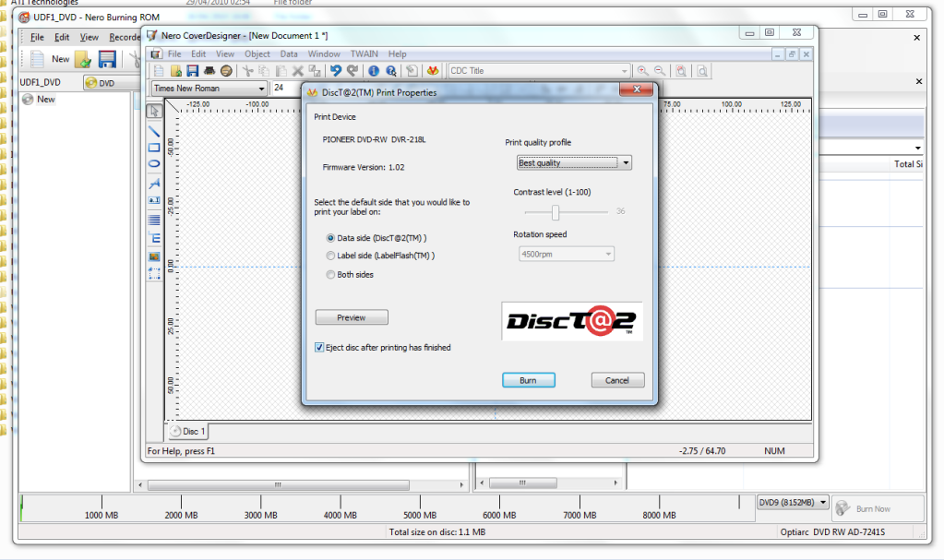This screenshot has height=560, width=944.
Task: Open Help menu in CoverDesigner
Action: click(398, 54)
